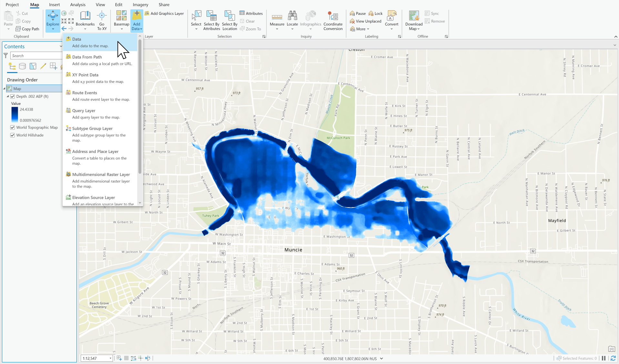Click Copy Path button
Image resolution: width=619 pixels, height=364 pixels.
click(27, 29)
